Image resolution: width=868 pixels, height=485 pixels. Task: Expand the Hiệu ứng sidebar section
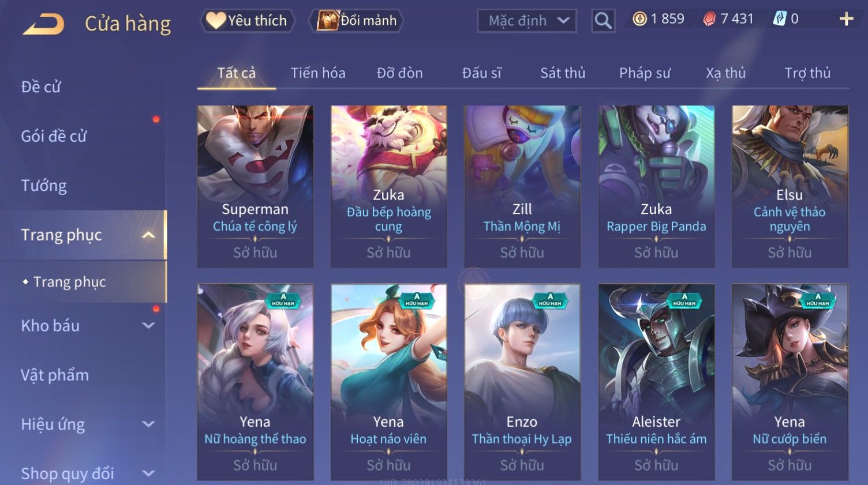point(148,424)
